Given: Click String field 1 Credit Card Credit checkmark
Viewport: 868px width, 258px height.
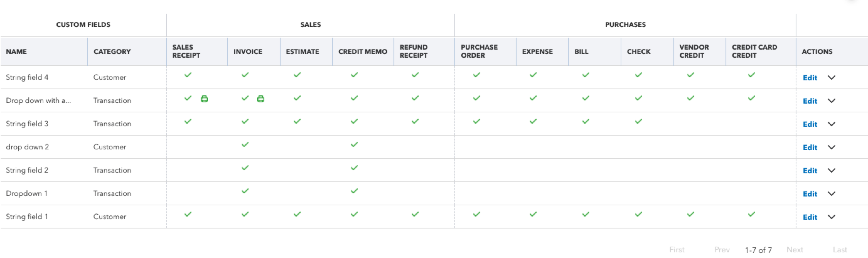Looking at the screenshot, I should coord(751,214).
